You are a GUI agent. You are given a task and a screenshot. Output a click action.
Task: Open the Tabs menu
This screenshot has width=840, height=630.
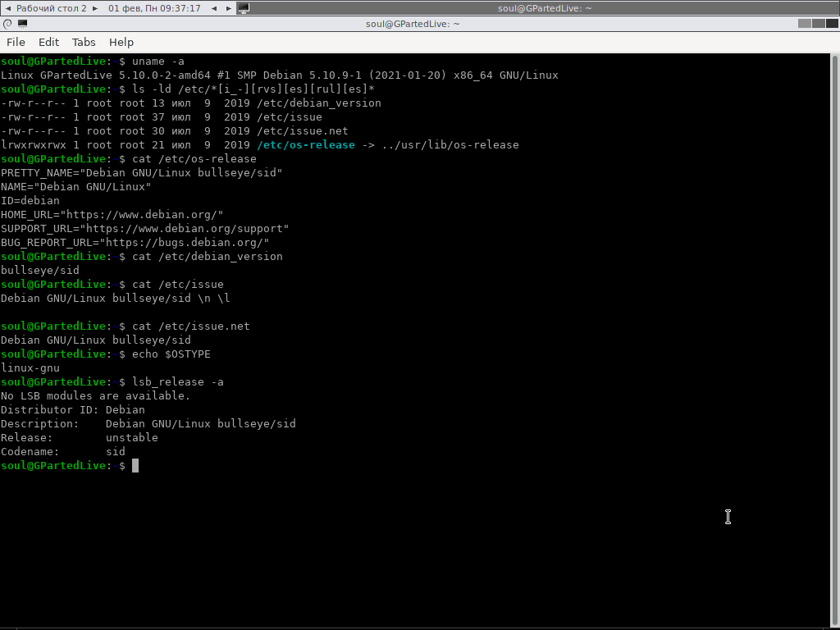[x=84, y=43]
